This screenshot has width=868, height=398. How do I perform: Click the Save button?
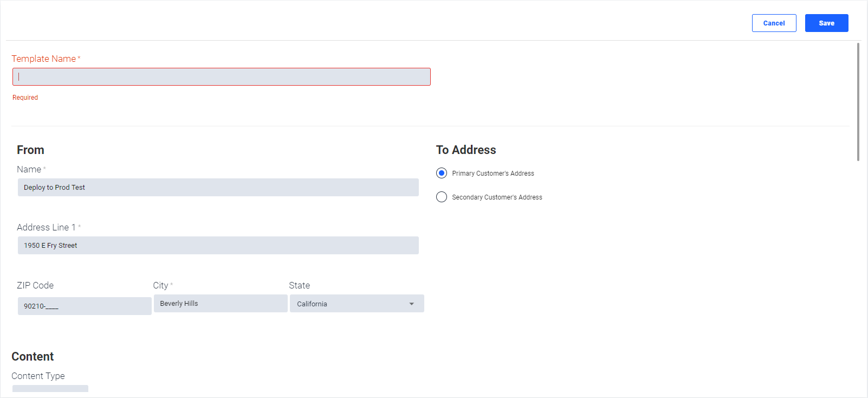[x=826, y=23]
